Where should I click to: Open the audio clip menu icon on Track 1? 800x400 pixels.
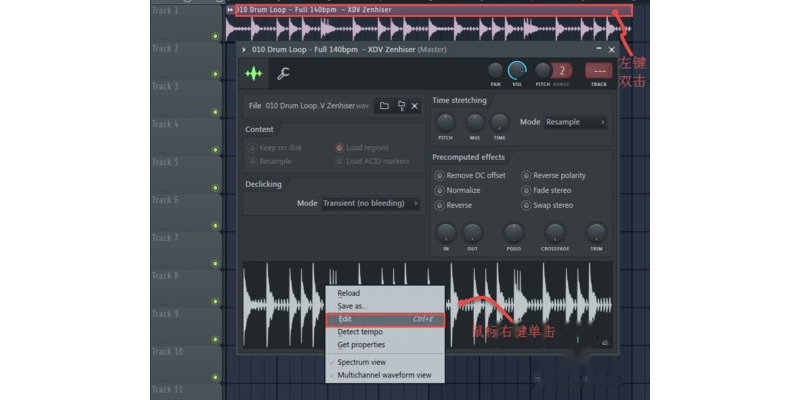pyautogui.click(x=230, y=10)
